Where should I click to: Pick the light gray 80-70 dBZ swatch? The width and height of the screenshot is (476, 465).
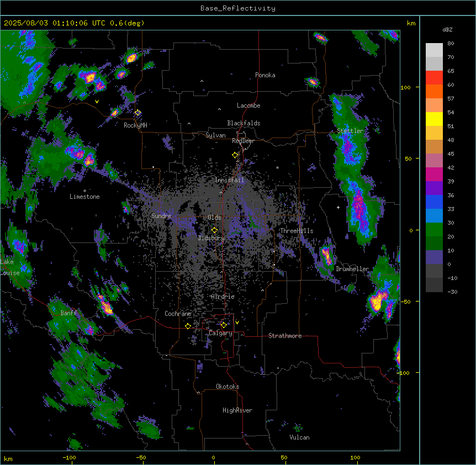coord(434,50)
